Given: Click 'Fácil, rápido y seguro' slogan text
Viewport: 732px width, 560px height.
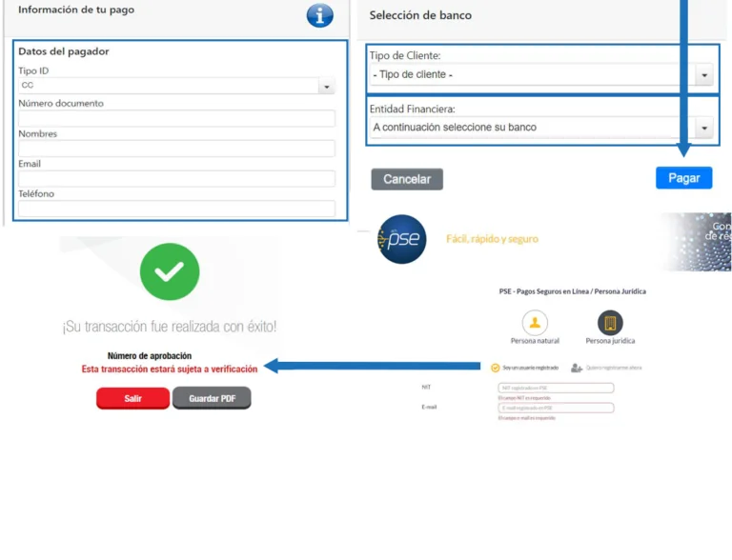Looking at the screenshot, I should point(492,239).
